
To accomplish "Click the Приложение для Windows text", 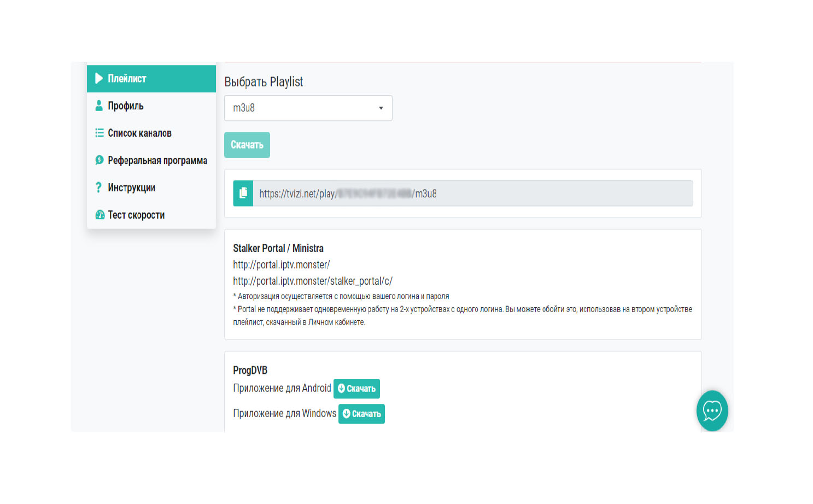I will (285, 413).
